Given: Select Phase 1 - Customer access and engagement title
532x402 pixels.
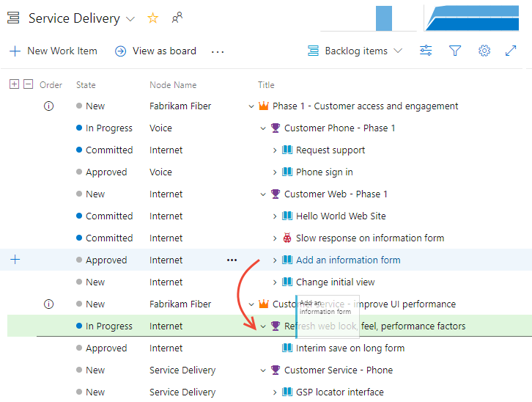Looking at the screenshot, I should 366,106.
